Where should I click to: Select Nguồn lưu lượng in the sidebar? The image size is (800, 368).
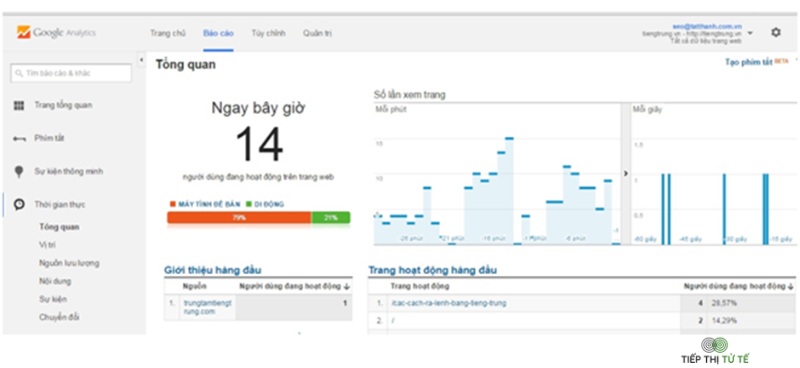pos(69,263)
